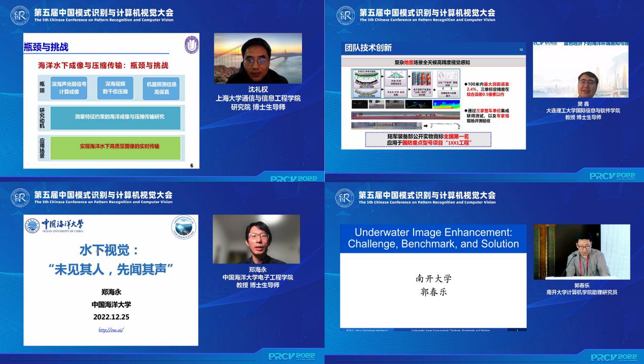Open the http://ouc.ai/ link on the slide
The width and height of the screenshot is (644, 364).
click(111, 330)
